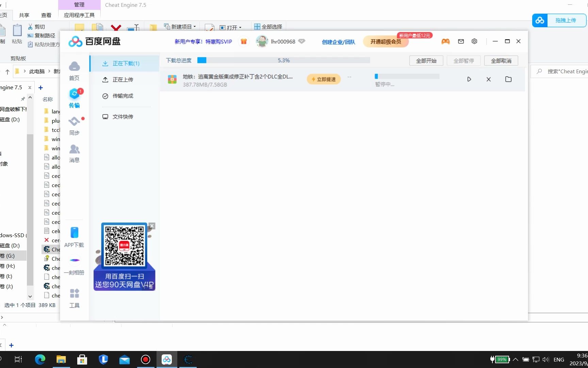Click the gift box icon beside SVIP promo

244,42
